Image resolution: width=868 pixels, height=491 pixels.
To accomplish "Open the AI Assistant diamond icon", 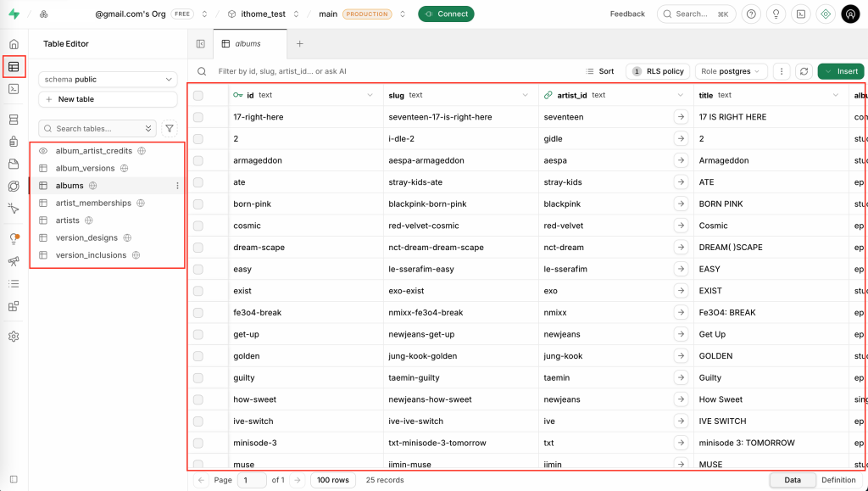I will 826,14.
